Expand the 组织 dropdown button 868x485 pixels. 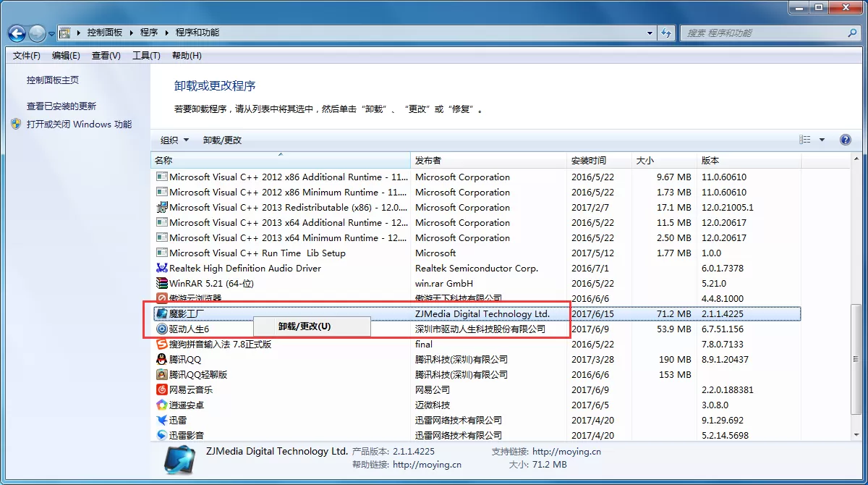click(x=174, y=140)
